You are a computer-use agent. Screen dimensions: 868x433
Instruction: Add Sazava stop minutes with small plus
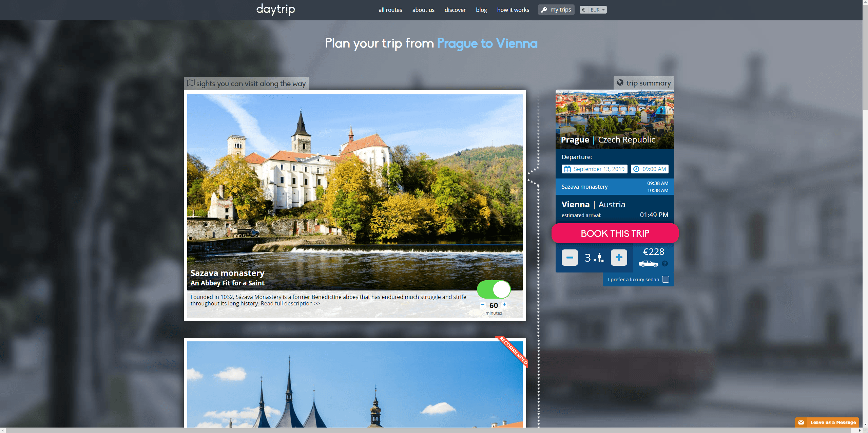point(504,304)
